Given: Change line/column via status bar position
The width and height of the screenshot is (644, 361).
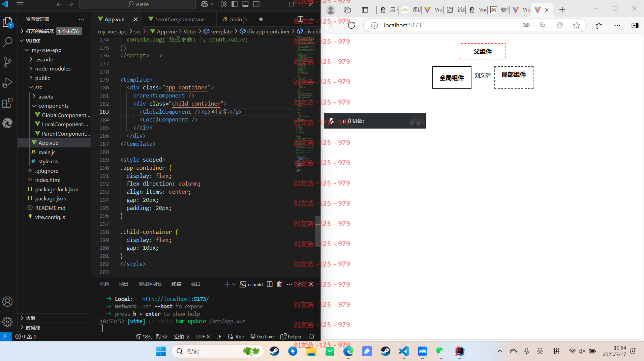Looking at the screenshot, I should [x=152, y=336].
